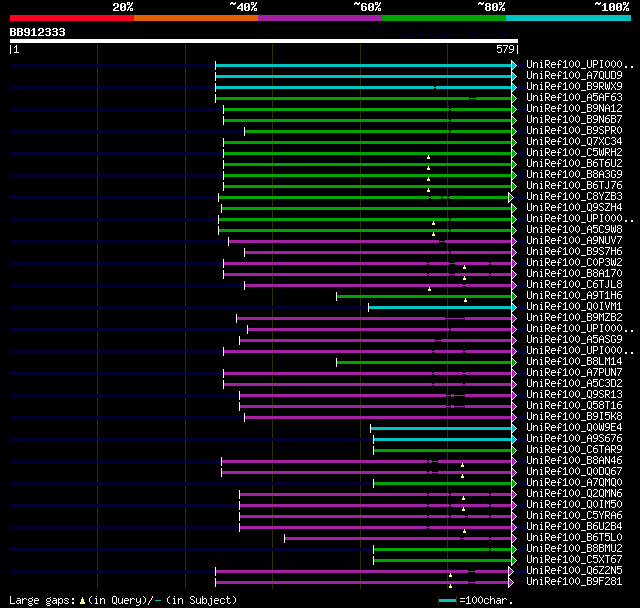Image resolution: width=640 pixels, height=608 pixels.
Task: Open the UniRef100_A5ASG9 subject
Action: (574, 340)
